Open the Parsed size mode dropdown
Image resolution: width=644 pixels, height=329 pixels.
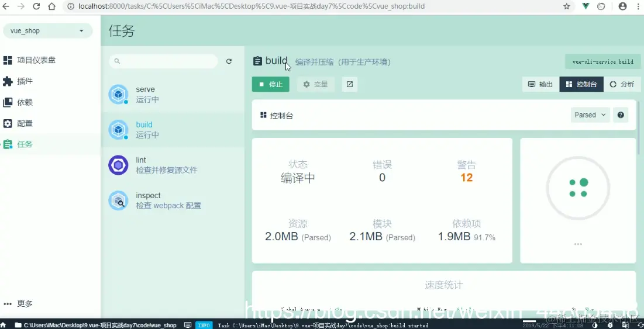click(590, 115)
